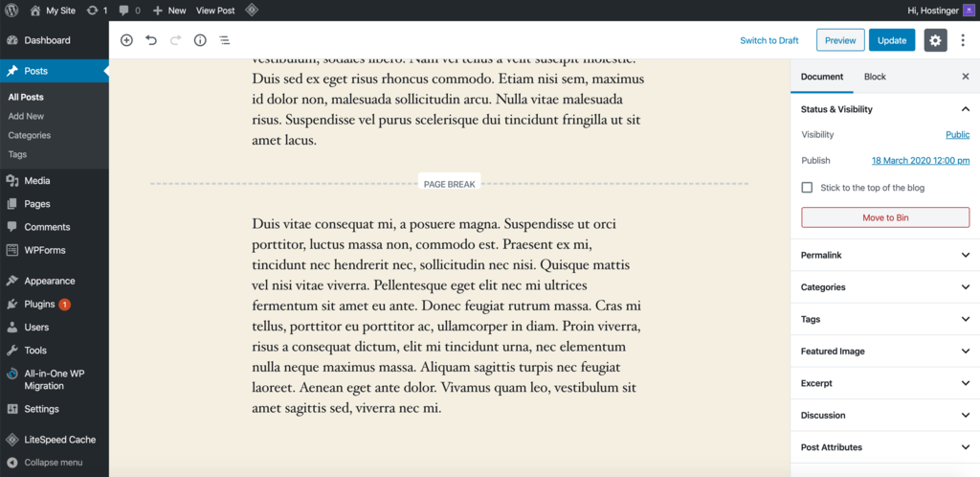Undo the last change
980x477 pixels.
151,40
